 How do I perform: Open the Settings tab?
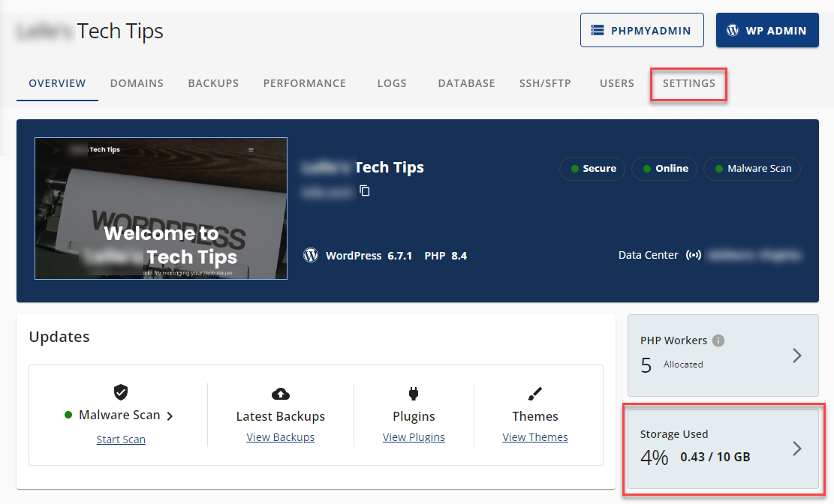click(x=689, y=83)
